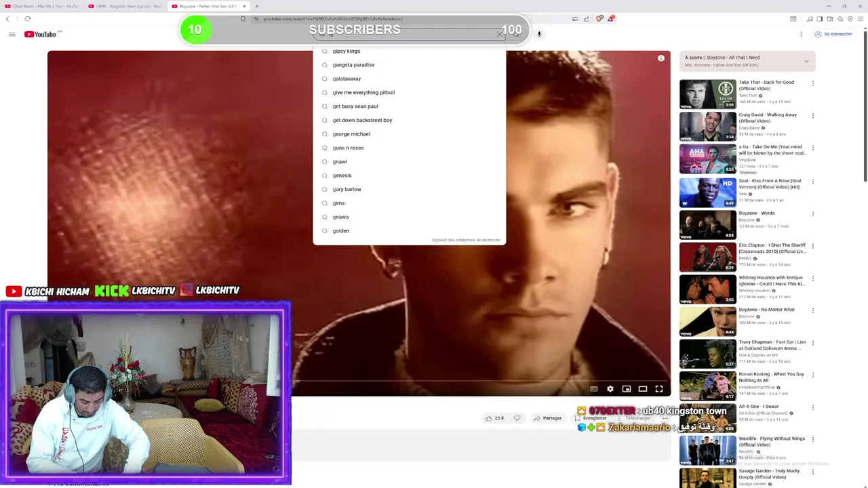Save the video with Enregistrer
The width and height of the screenshot is (868, 488).
(590, 418)
